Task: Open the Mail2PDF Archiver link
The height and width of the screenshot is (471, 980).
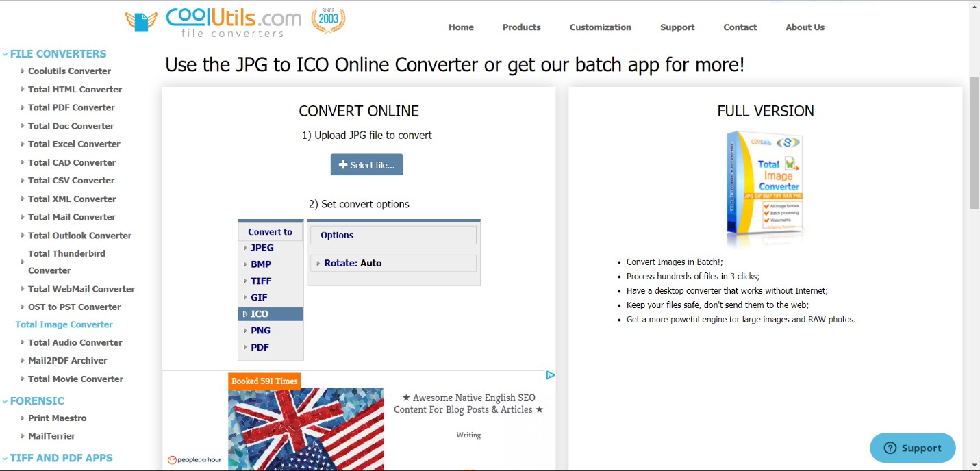Action: pyautogui.click(x=68, y=361)
